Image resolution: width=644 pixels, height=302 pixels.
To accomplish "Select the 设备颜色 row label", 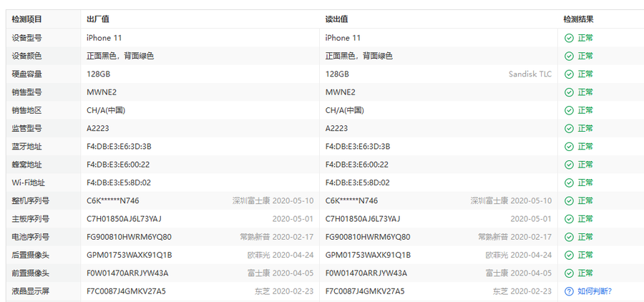I will tap(26, 57).
